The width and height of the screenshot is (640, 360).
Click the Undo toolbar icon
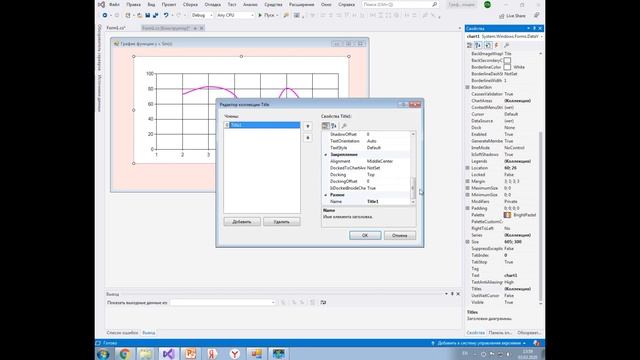click(166, 15)
